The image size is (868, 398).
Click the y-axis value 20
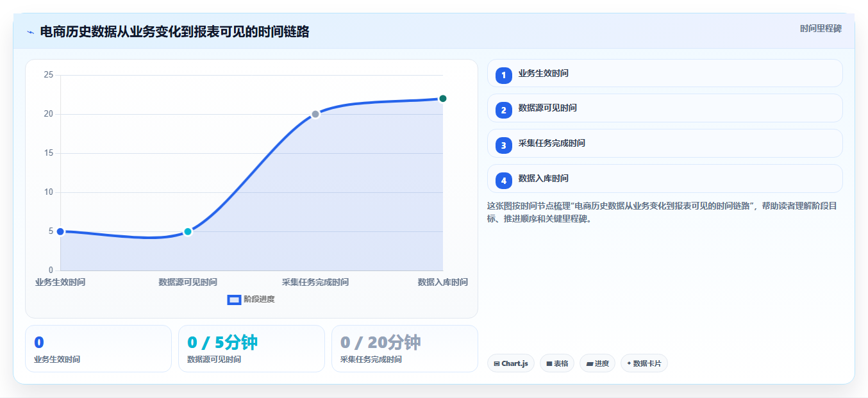tap(48, 114)
